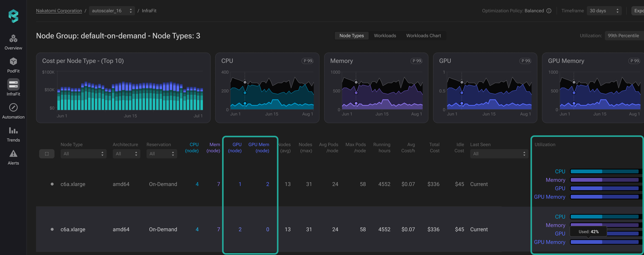Sort by the Total Cost column header
This screenshot has width=644, height=255.
(x=434, y=147)
